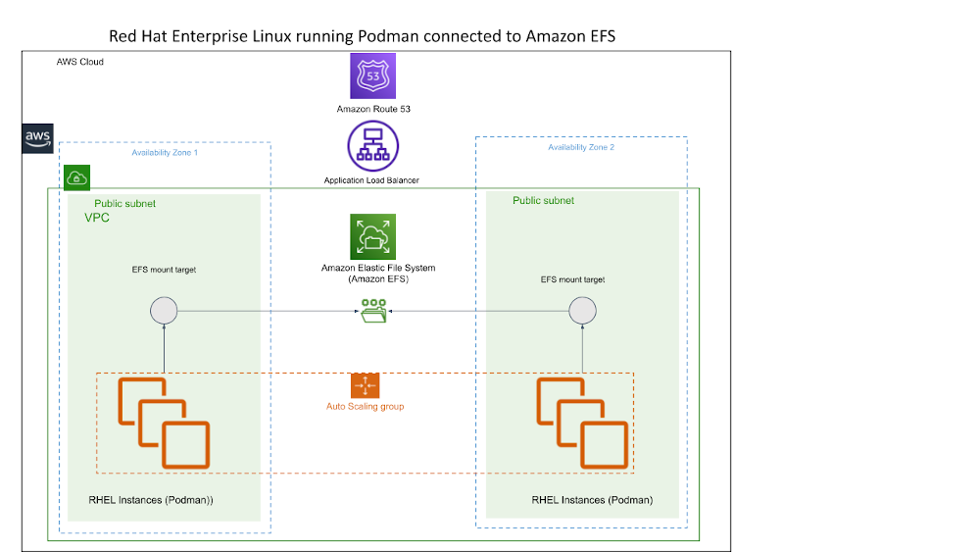Screen dimensions: 980x552
Task: Click RHEL Instances (Podman) label in Zone 2
Action: pos(592,500)
